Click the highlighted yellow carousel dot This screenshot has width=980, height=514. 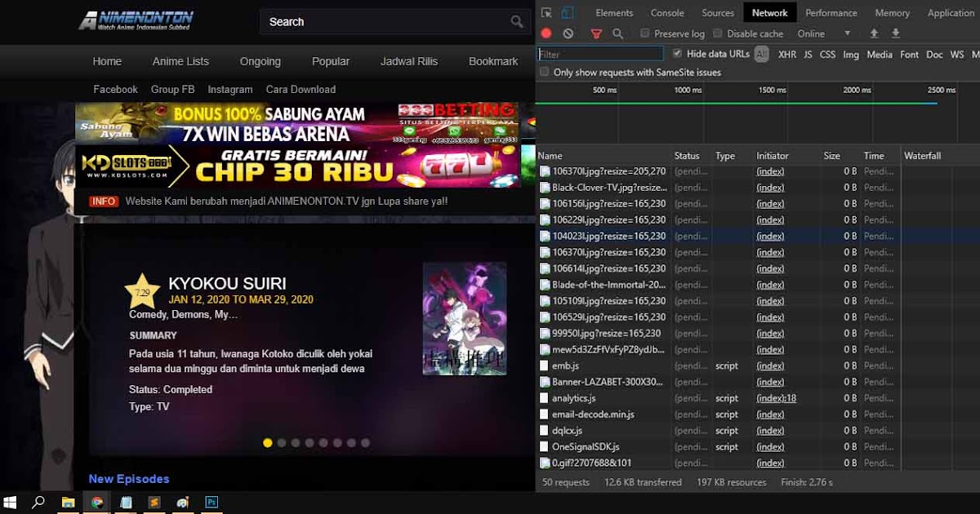268,443
